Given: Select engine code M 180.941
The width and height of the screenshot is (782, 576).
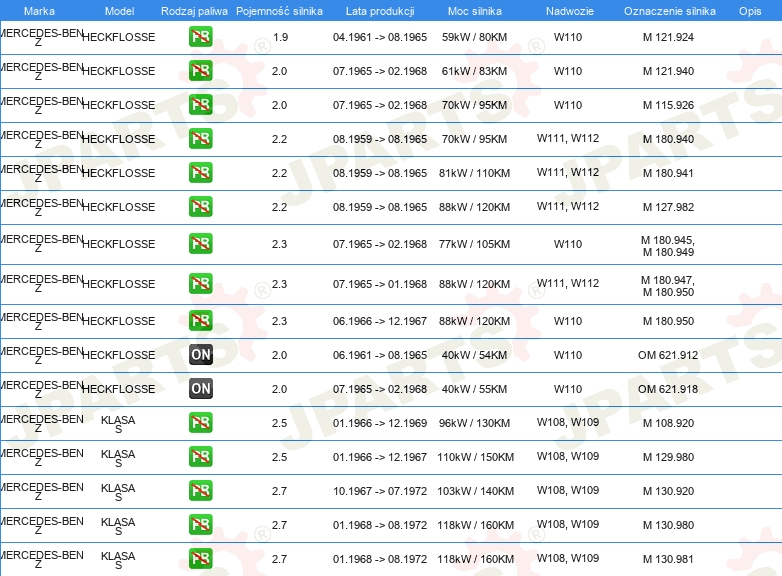Looking at the screenshot, I should coord(668,173).
